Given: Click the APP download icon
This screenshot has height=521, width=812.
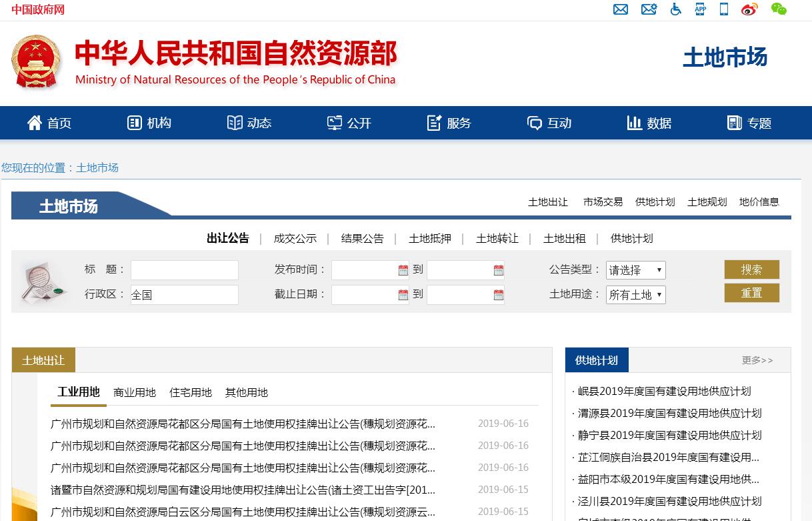Looking at the screenshot, I should tap(700, 9).
